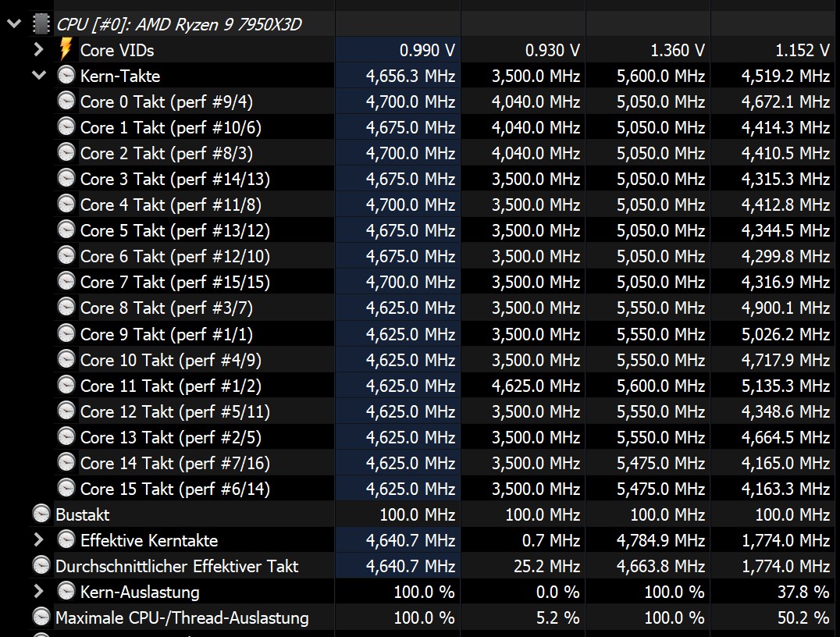Select the Maximale CPU-/Thread-Auslastung label
The height and width of the screenshot is (637, 840).
[182, 617]
